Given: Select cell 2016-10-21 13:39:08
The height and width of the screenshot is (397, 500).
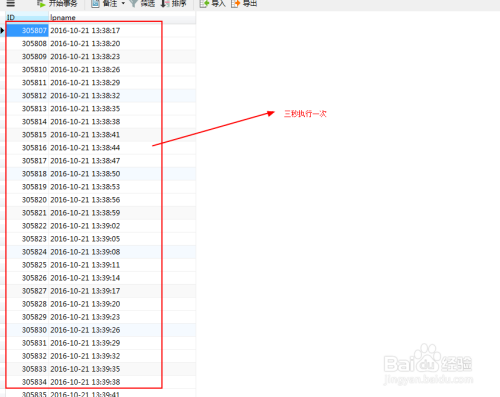Looking at the screenshot, I should pyautogui.click(x=122, y=251).
